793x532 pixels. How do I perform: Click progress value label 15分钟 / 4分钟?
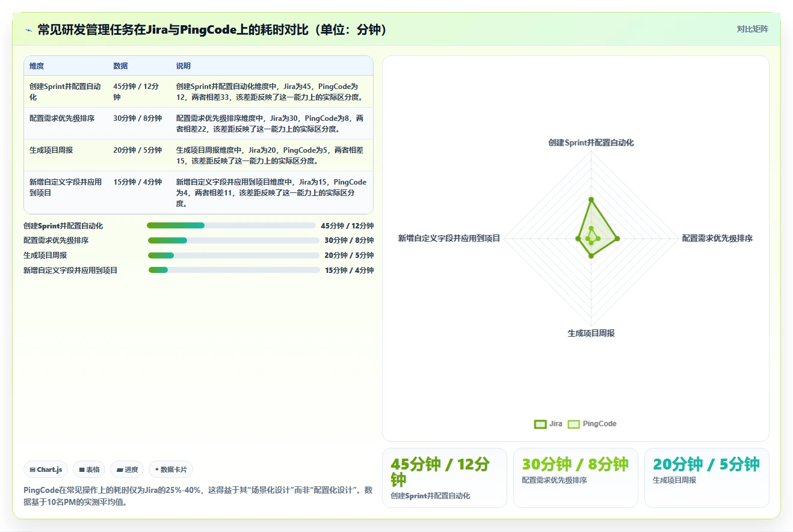point(350,271)
